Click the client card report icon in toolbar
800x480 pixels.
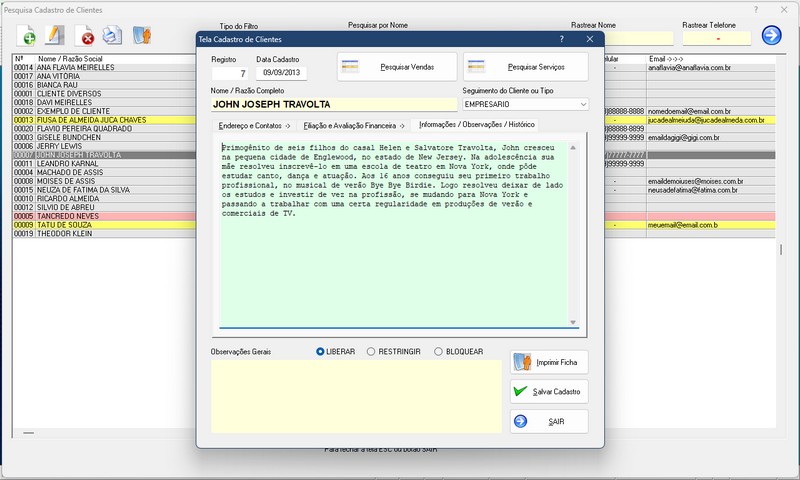click(142, 35)
